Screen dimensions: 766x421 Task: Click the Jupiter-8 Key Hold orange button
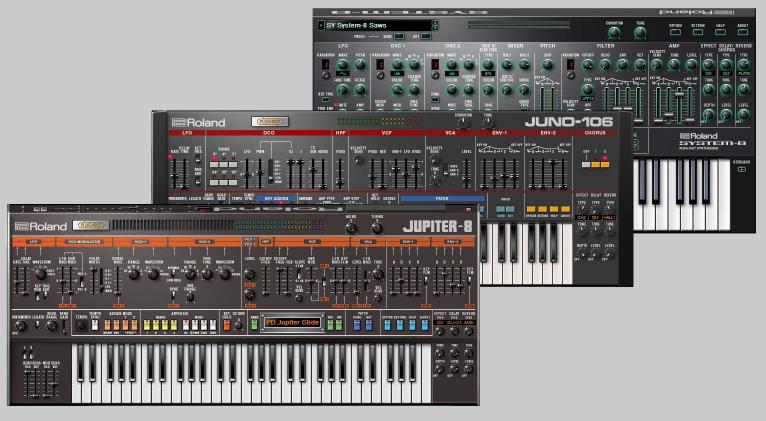click(227, 325)
